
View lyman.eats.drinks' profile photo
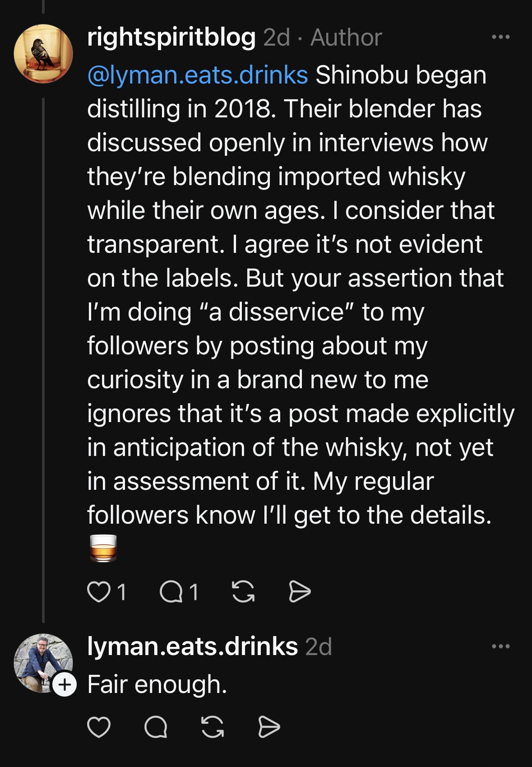[41, 661]
